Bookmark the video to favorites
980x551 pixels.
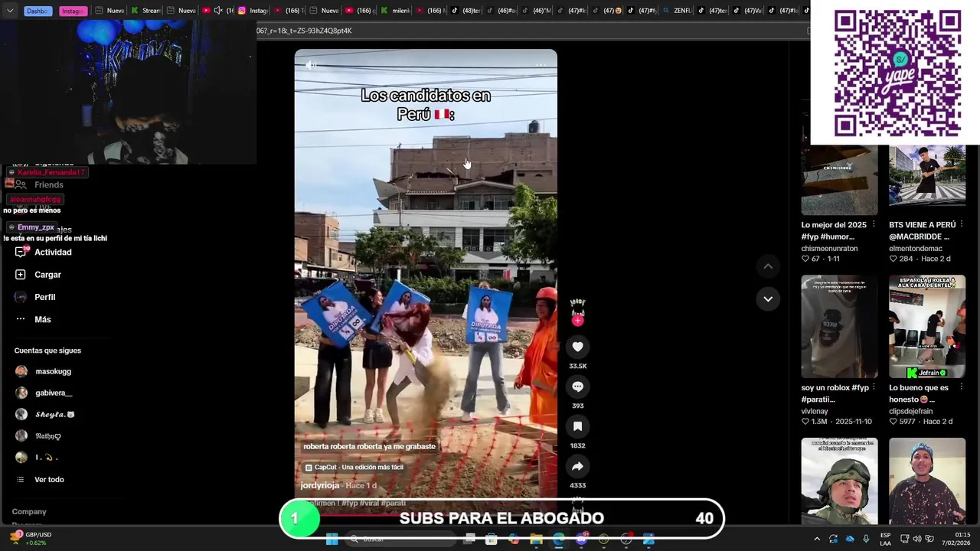577,426
